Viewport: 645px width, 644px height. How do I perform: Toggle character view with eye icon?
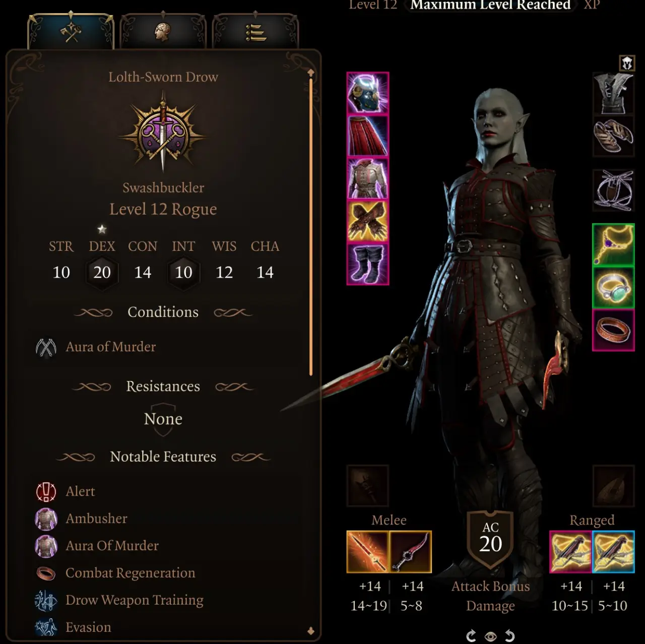click(x=490, y=636)
